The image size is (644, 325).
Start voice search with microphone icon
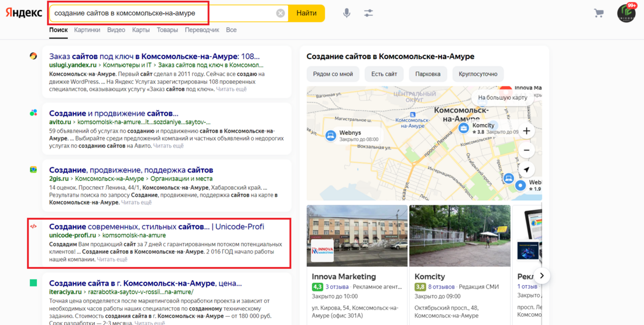347,13
